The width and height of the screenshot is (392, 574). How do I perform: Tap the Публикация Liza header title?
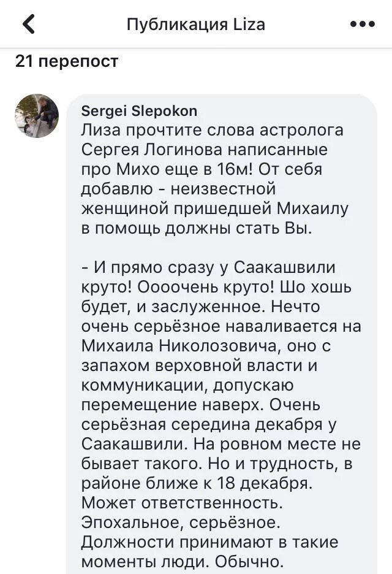tap(195, 25)
